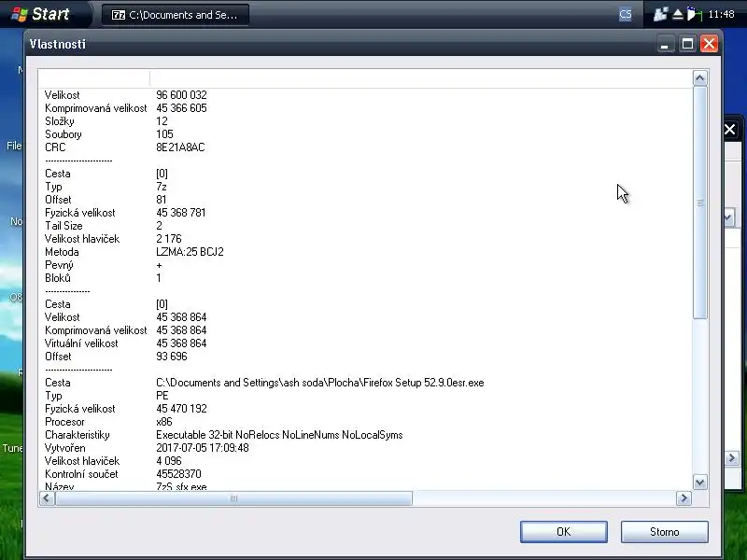
Task: Click the vertical scrollbar thumb
Action: [699, 203]
